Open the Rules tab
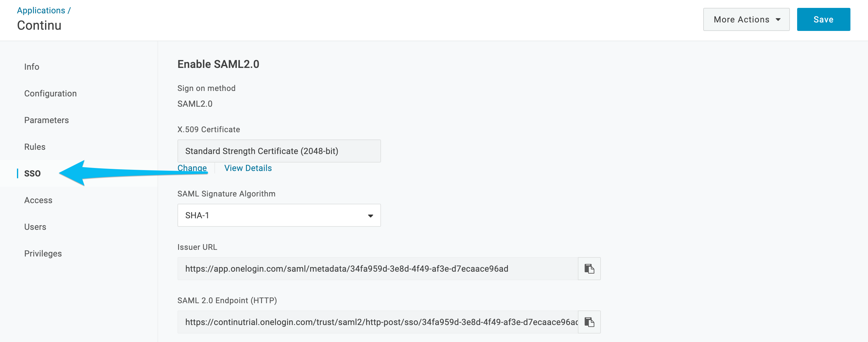The image size is (868, 342). [35, 147]
